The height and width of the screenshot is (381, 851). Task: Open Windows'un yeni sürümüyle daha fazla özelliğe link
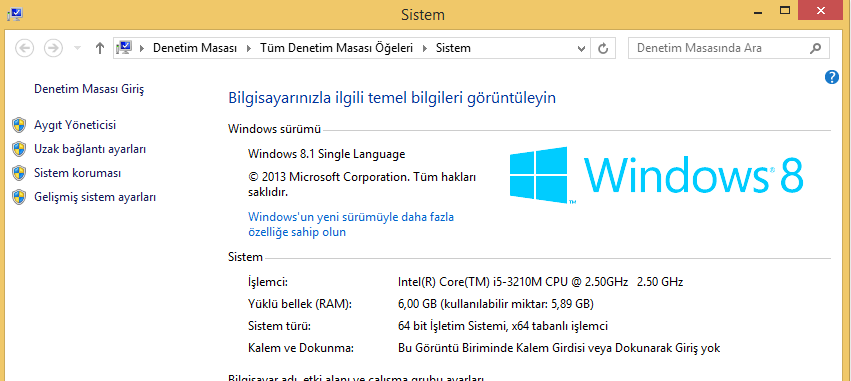point(351,224)
